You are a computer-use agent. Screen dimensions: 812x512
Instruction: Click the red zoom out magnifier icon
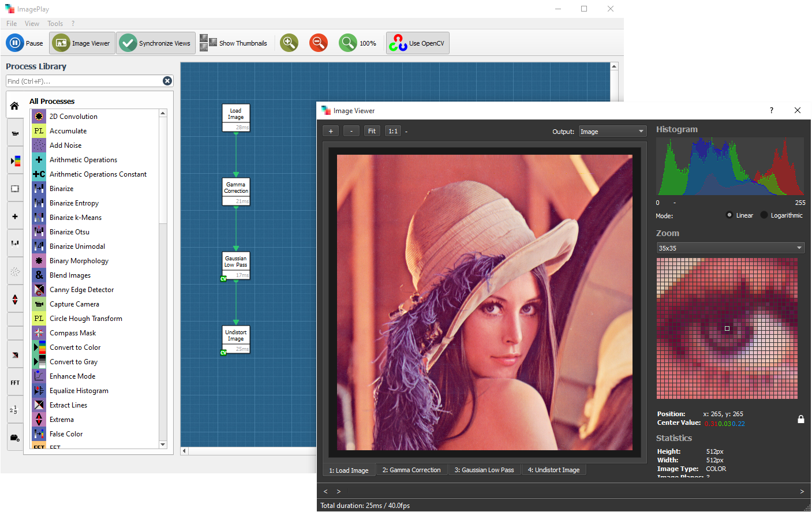tap(318, 43)
